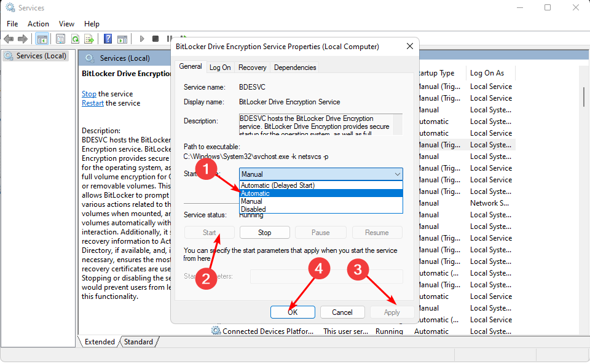This screenshot has width=590, height=364.
Task: Cancel the properties dialog
Action: coord(342,312)
